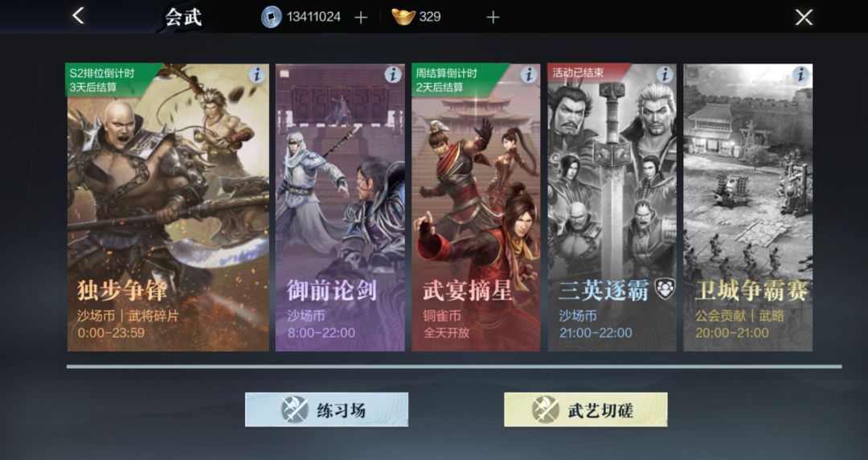Screen dimensions: 868x460
Task: Add silver coins with the plus next to 13411024
Action: click(361, 18)
